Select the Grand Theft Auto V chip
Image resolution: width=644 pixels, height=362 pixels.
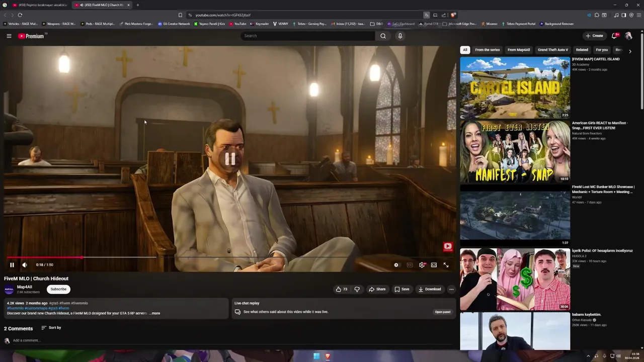click(x=553, y=50)
